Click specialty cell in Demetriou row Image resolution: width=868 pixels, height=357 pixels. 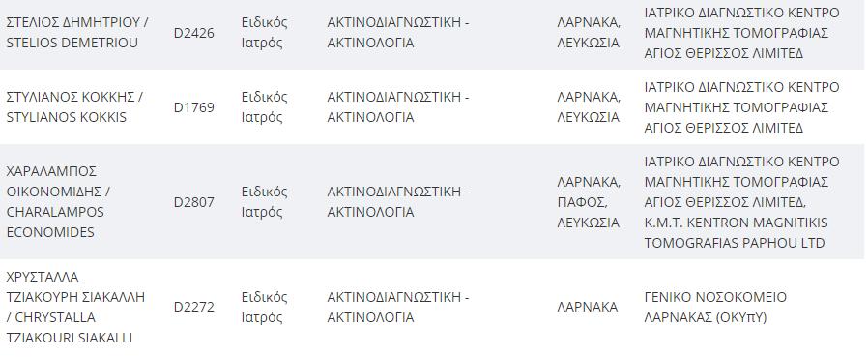[398, 33]
